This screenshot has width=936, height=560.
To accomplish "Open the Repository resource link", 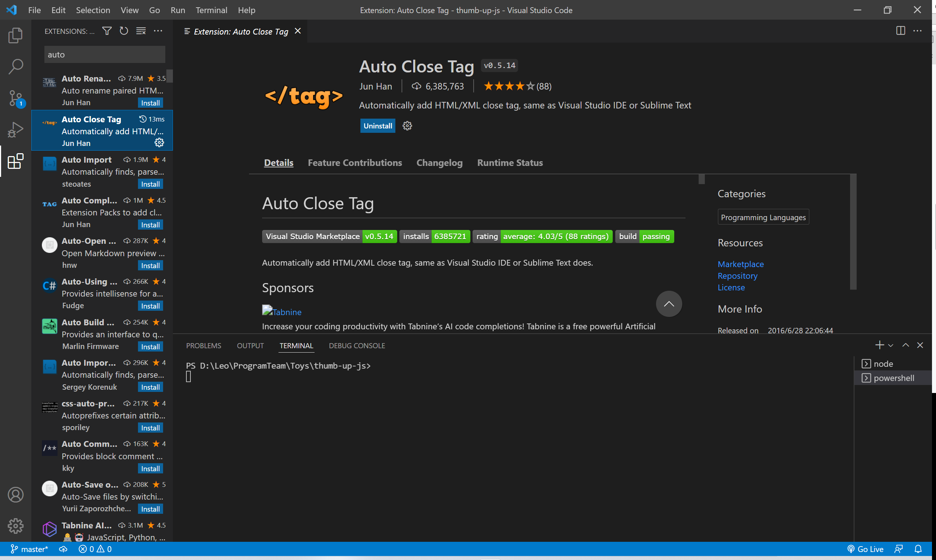I will pos(737,276).
